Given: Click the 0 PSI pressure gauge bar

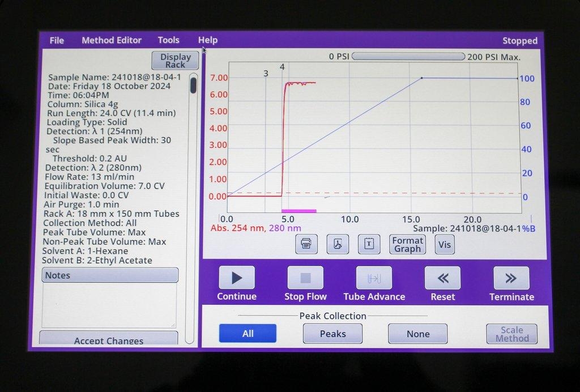Looking at the screenshot, I should 408,56.
